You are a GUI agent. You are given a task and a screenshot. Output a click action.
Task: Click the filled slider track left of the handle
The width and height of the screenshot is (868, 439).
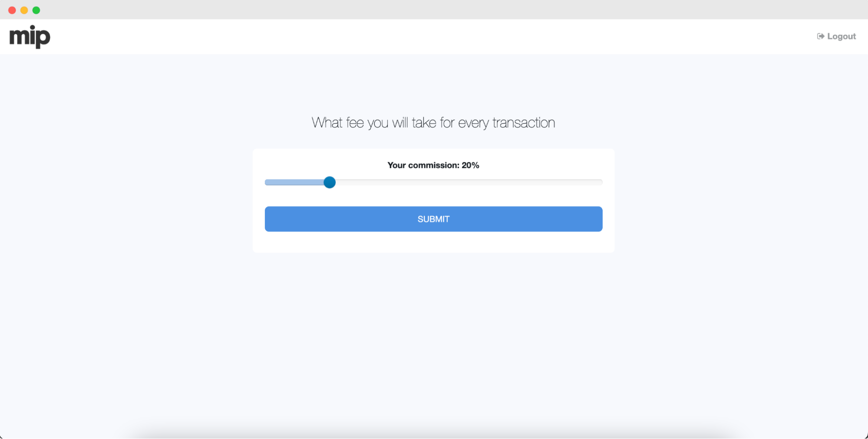pyautogui.click(x=294, y=182)
